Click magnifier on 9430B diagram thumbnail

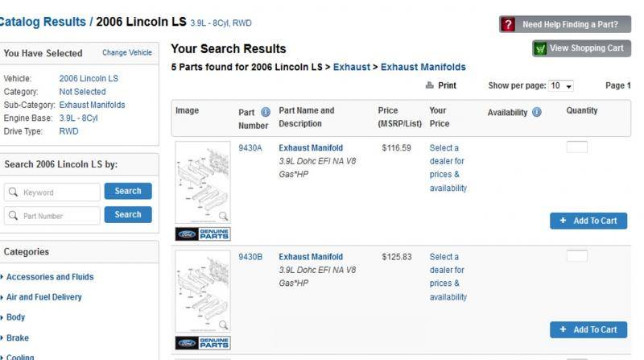(223, 325)
